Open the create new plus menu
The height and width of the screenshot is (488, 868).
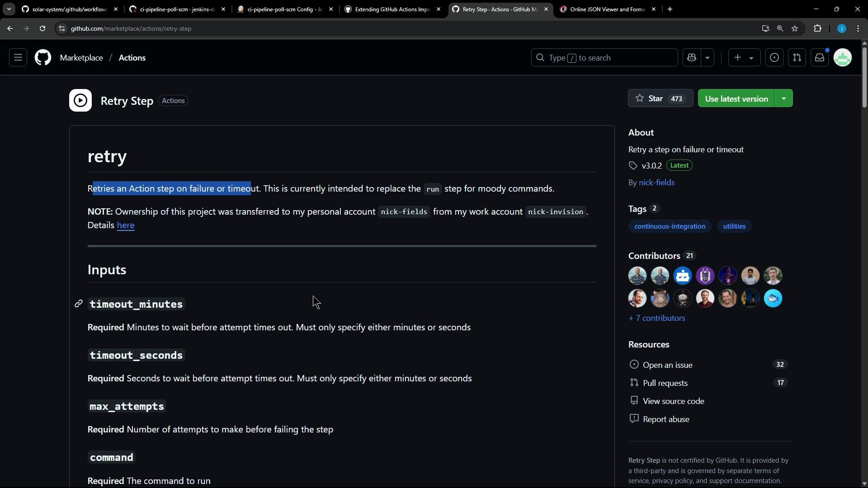(x=744, y=58)
